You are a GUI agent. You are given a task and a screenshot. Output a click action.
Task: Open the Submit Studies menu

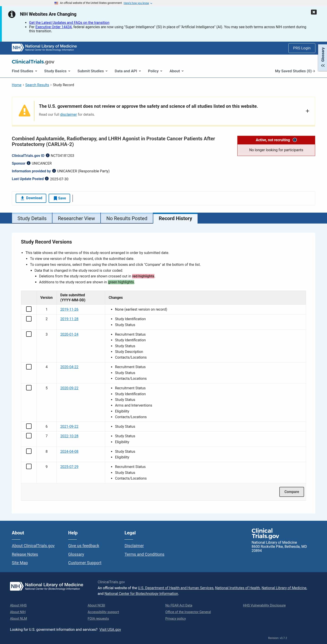pyautogui.click(x=92, y=71)
